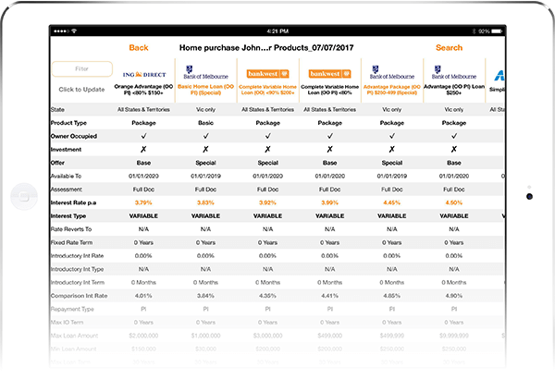Screen dimensions: 555x392
Task: Select the 4.45% interest rate
Action: coord(392,202)
